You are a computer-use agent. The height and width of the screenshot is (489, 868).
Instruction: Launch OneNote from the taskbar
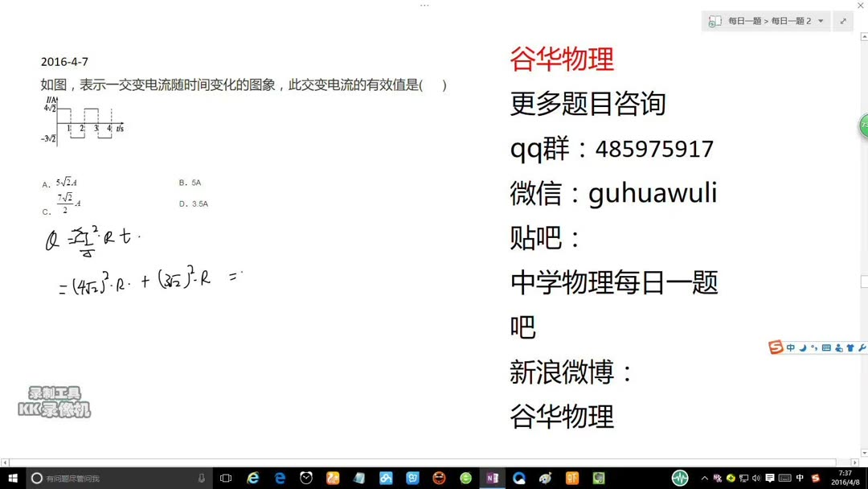pos(493,477)
